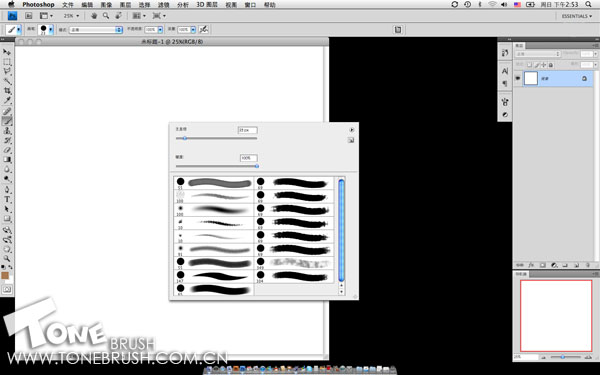Click the foreground brown color swatch
This screenshot has height=375, width=600.
[x=5, y=276]
